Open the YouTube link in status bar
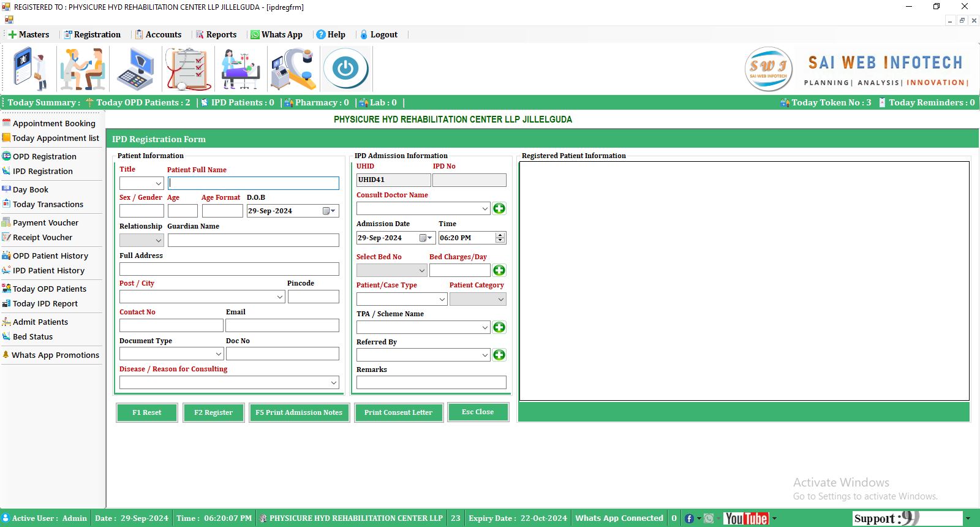This screenshot has width=980, height=527. [x=745, y=518]
